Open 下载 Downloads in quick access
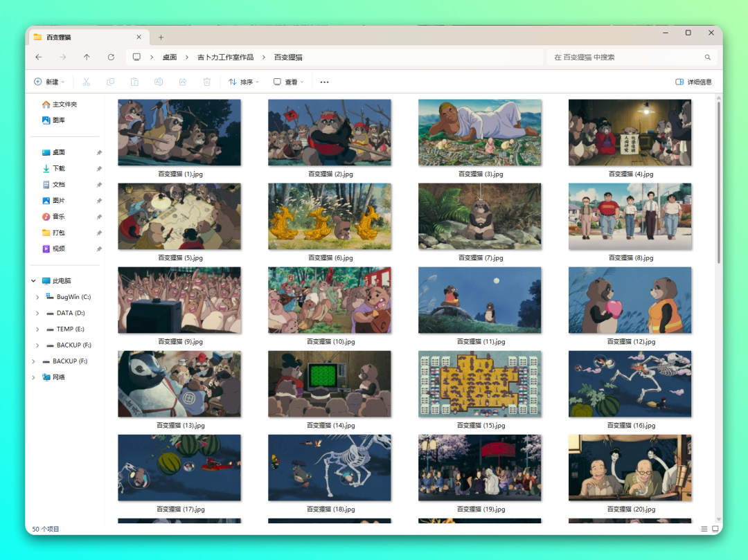The image size is (748, 560). tap(53, 168)
